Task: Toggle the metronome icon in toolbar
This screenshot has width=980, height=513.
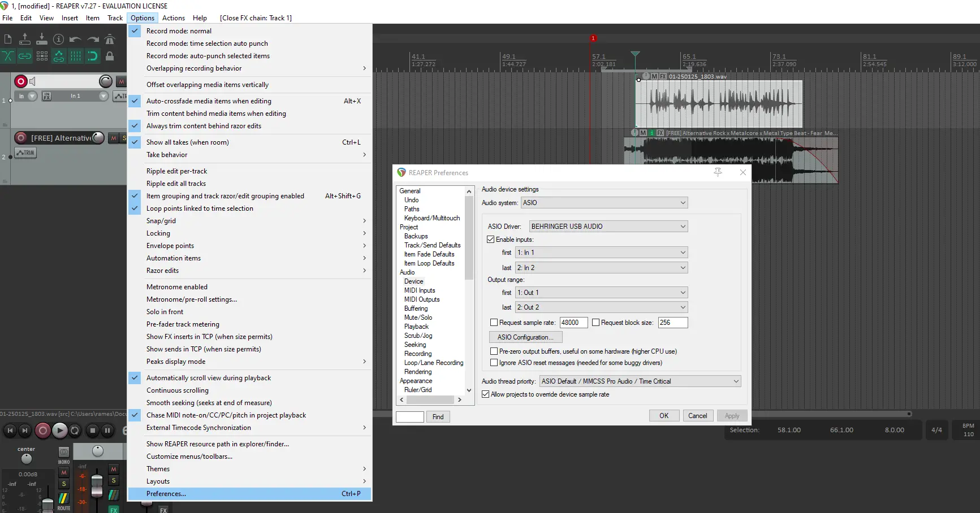Action: click(110, 39)
